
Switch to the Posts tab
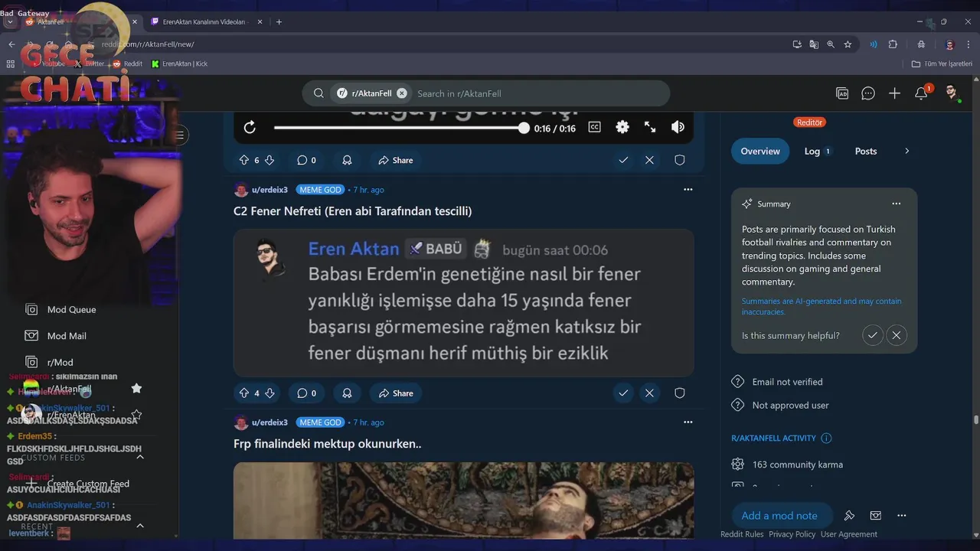(x=866, y=152)
